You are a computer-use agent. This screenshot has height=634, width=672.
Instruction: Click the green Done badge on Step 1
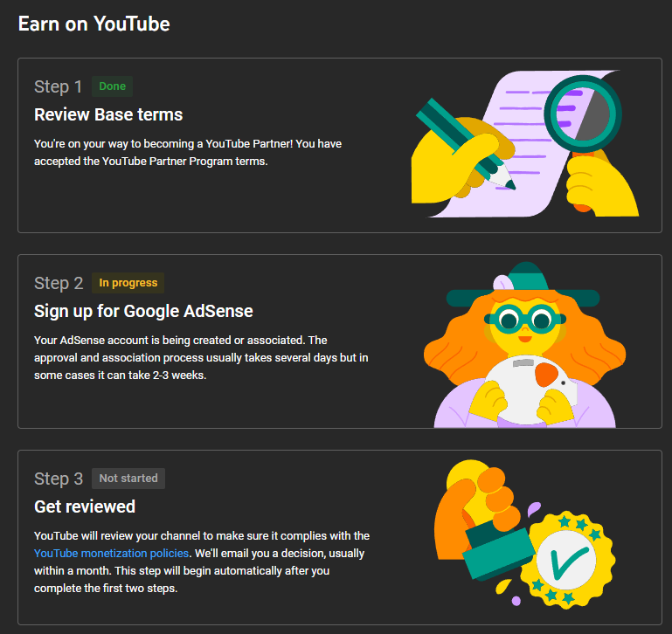click(112, 86)
